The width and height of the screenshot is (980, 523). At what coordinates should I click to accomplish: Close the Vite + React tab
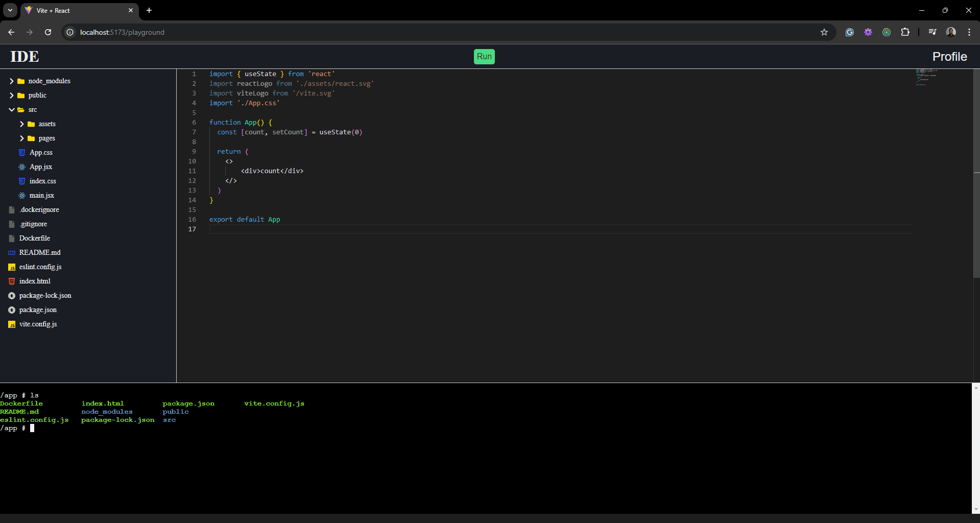coord(131,10)
